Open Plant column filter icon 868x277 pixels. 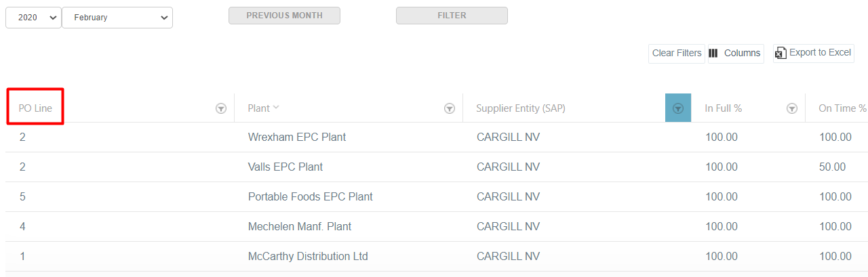[x=449, y=108]
